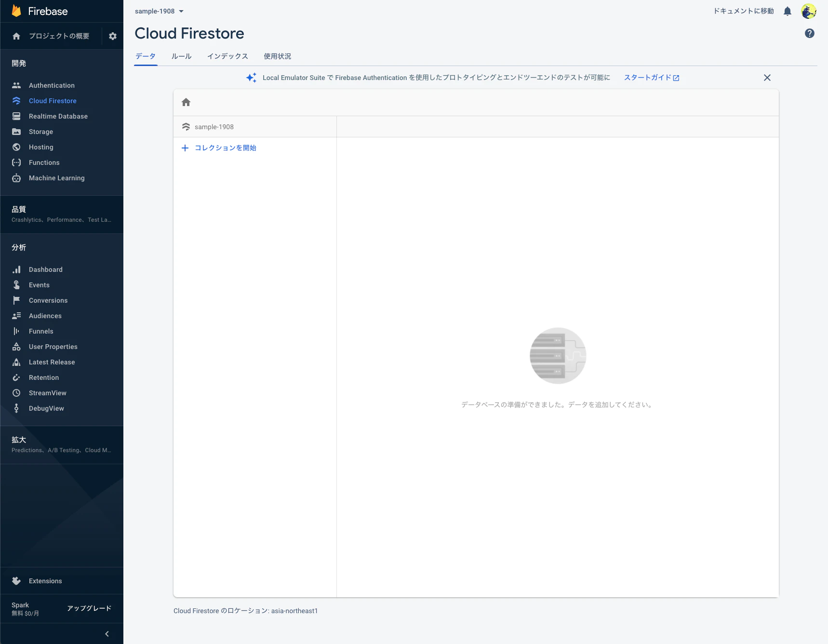
Task: Click the Events touch icon
Action: click(16, 285)
